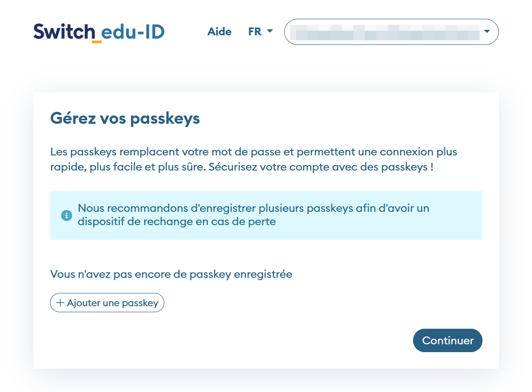Screen dimensions: 532x392
Task: Click the Vous n'avez pas encore message
Action: click(171, 274)
